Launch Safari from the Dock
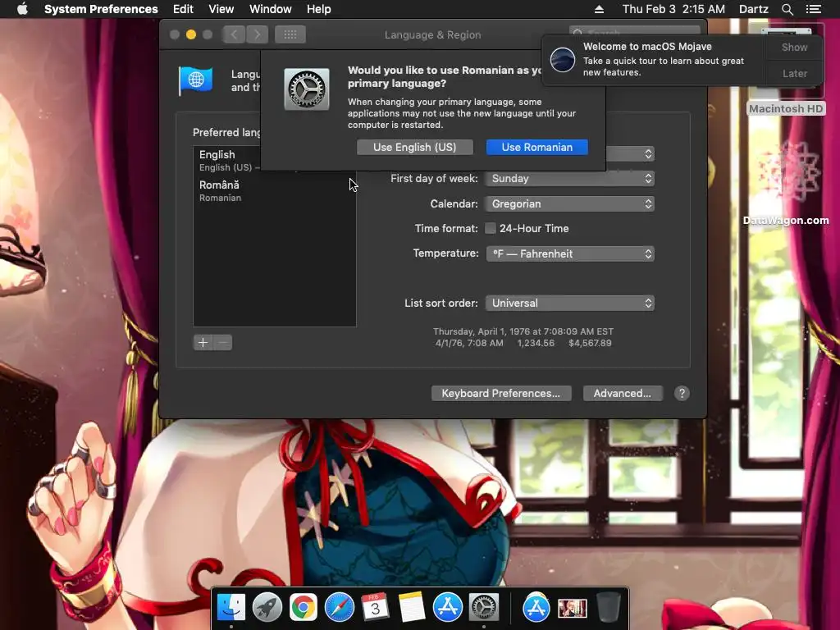840x630 pixels. click(339, 608)
